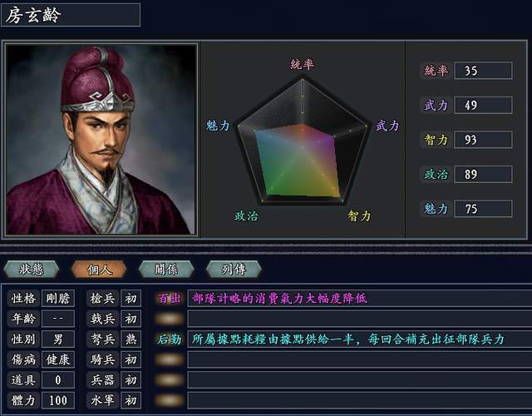Click the 智力 value field showing 93

[x=483, y=140]
